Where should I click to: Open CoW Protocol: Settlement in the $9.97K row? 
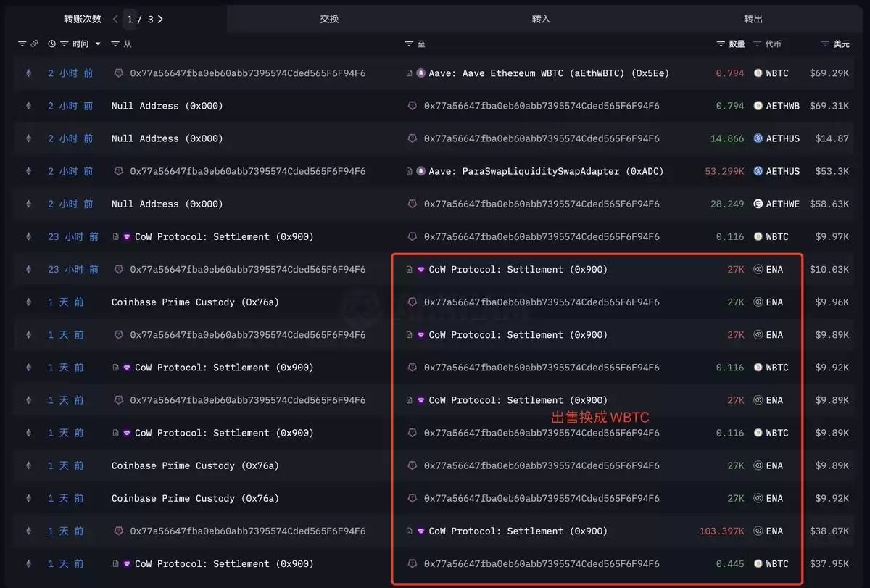point(224,236)
